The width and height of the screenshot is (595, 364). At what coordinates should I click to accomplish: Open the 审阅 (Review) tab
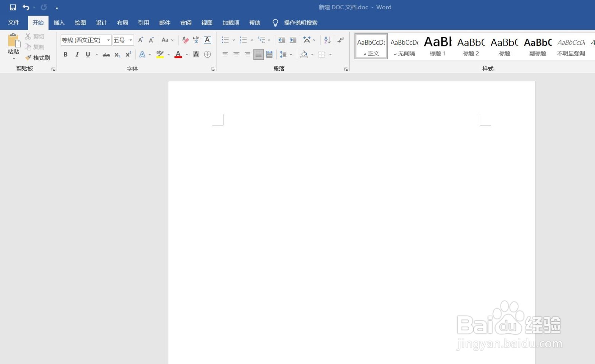(186, 23)
